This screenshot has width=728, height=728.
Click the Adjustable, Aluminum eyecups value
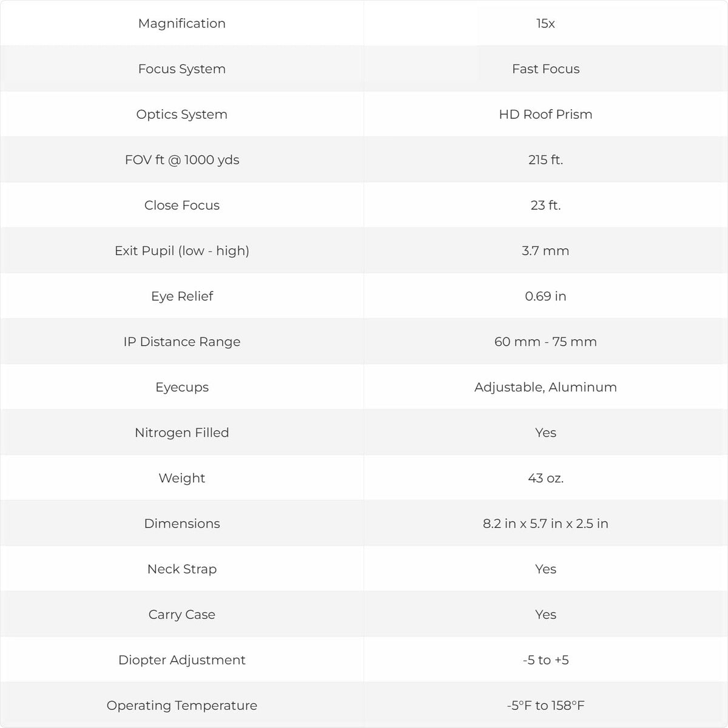click(x=545, y=387)
